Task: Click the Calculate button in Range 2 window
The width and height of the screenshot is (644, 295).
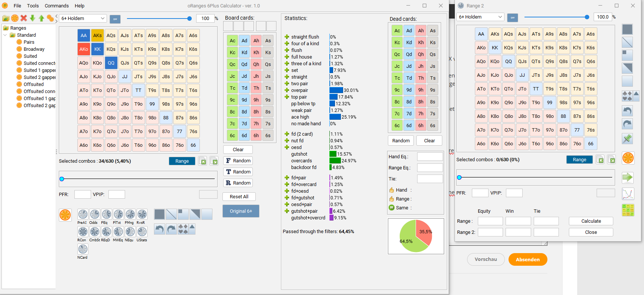Action: pos(591,221)
